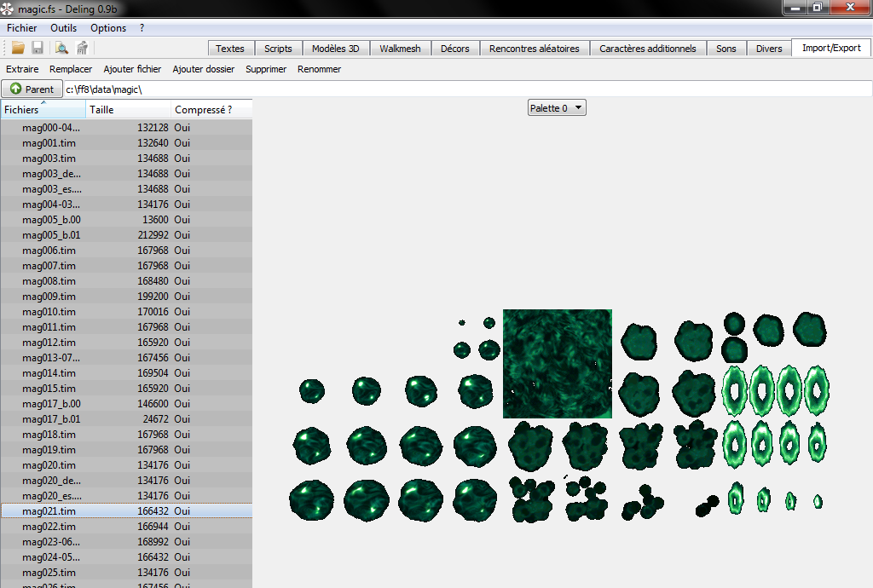Select file mag003.tim

pos(126,158)
